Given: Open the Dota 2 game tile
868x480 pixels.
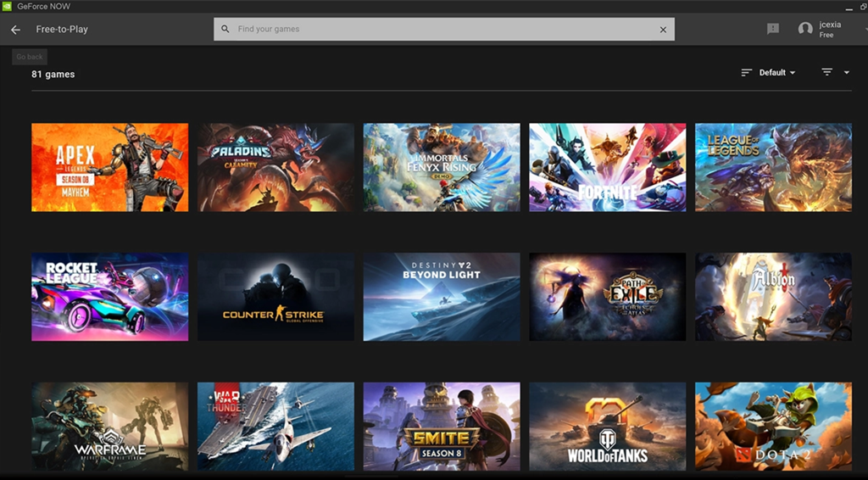Looking at the screenshot, I should tap(773, 427).
